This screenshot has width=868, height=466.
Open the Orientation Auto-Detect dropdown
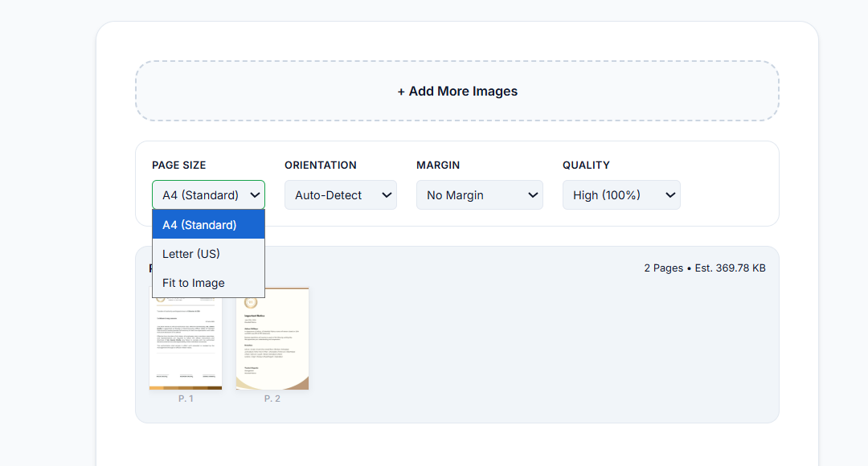(x=341, y=194)
